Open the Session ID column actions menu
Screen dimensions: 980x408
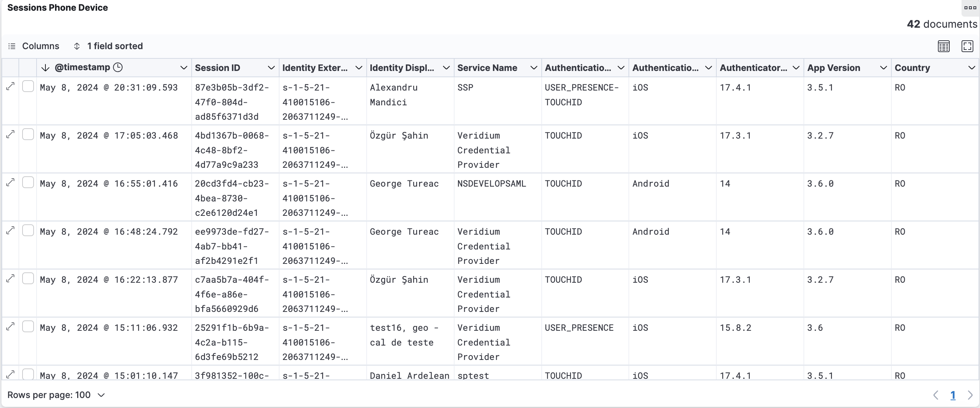click(271, 67)
